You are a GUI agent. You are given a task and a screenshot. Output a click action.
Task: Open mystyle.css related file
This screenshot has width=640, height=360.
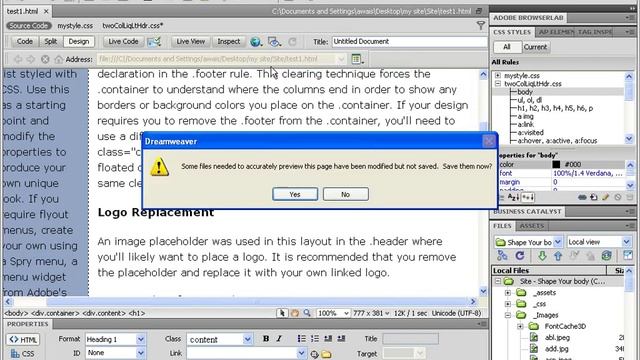pyautogui.click(x=75, y=26)
